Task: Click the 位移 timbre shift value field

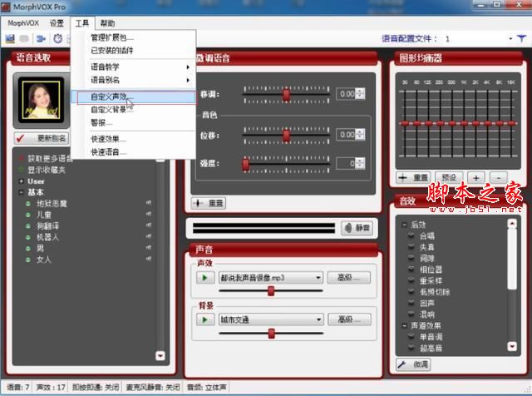Action: pos(346,135)
